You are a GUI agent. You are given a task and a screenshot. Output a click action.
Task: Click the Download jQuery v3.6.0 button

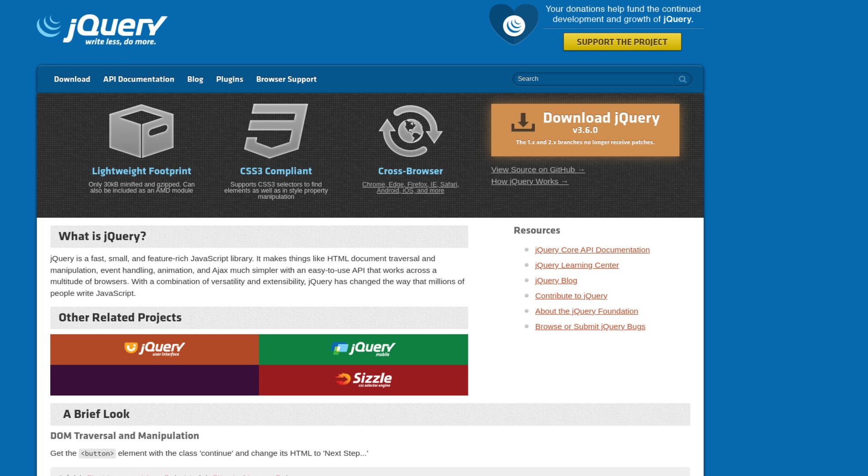(585, 130)
